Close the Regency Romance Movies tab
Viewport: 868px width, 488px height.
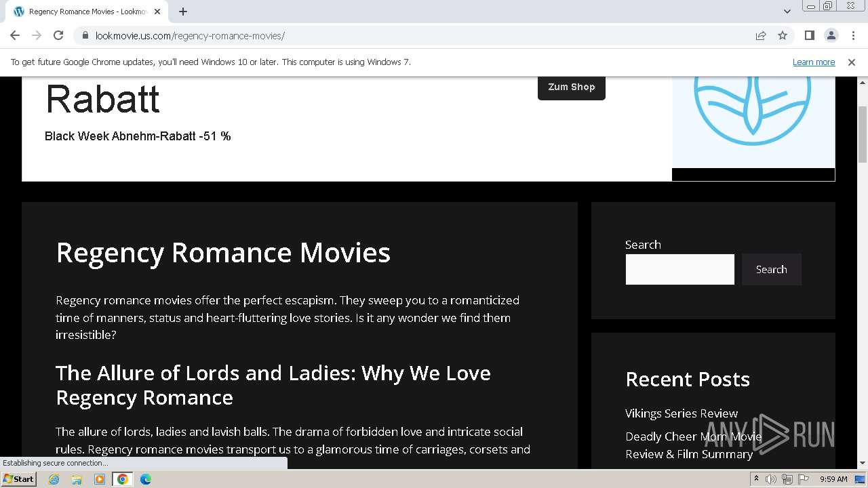(x=158, y=12)
